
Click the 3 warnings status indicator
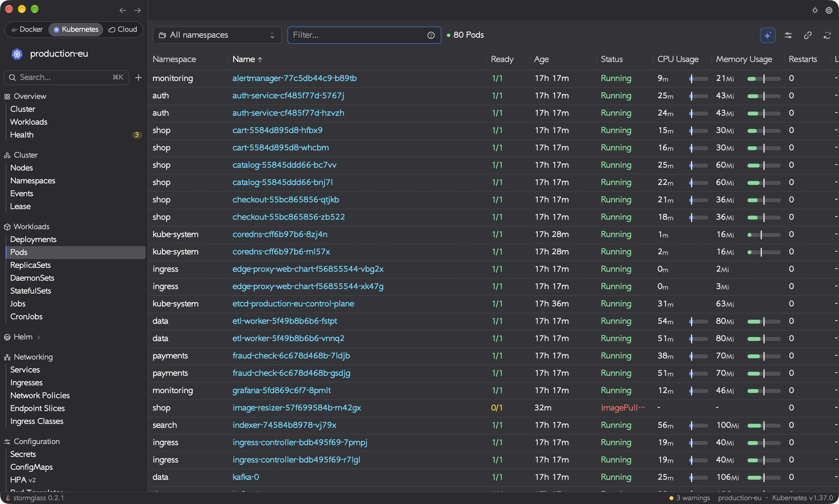(689, 498)
